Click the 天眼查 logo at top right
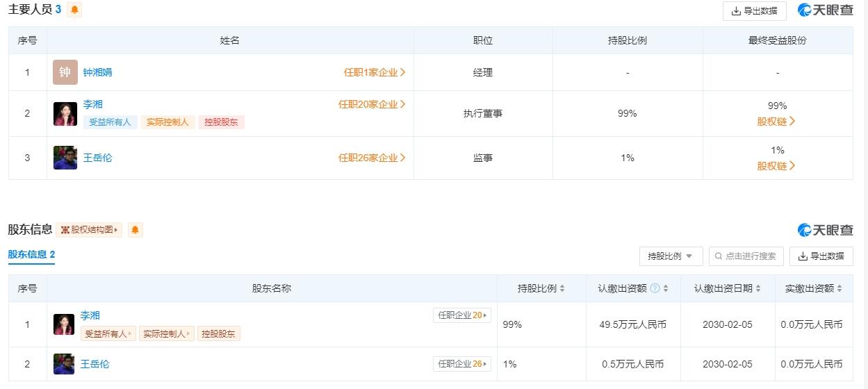The width and height of the screenshot is (868, 389). click(x=826, y=10)
